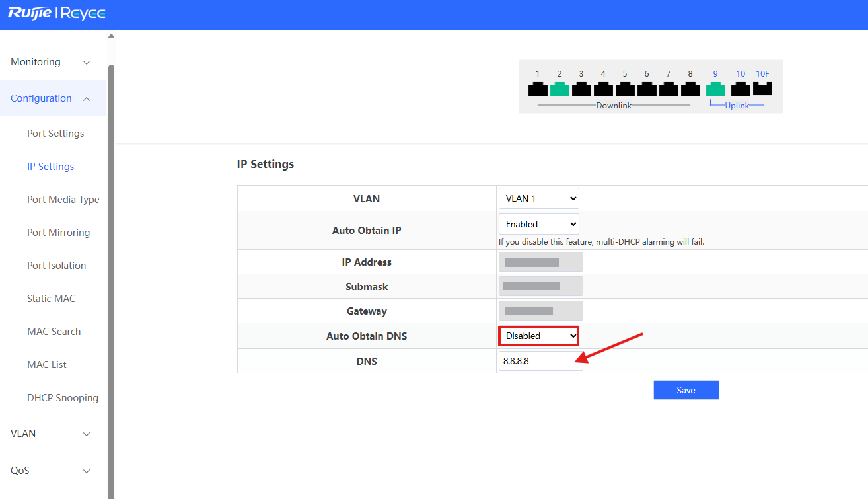Select the active uplink port 9 icon
868x499 pixels.
coord(715,88)
